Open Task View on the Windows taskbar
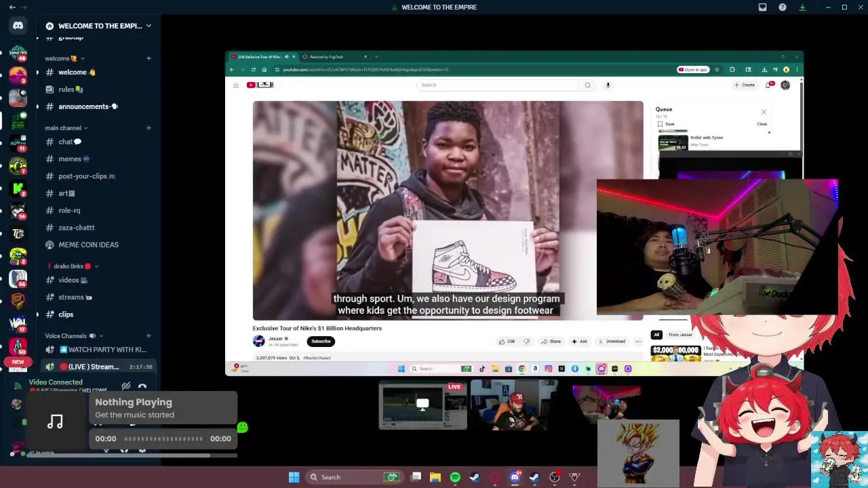The image size is (868, 488). click(x=416, y=477)
